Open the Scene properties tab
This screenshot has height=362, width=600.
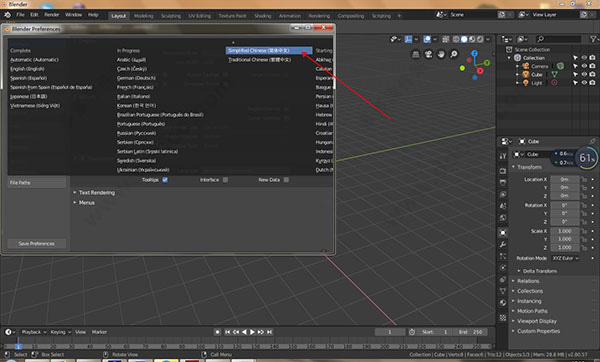[x=503, y=206]
